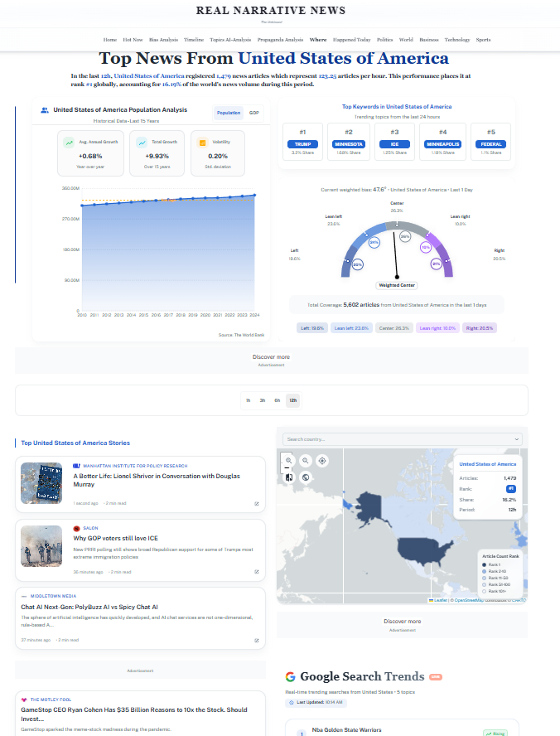Click the 20% Left bubble on bias gauge
This screenshot has width=560, height=736.
click(x=357, y=264)
